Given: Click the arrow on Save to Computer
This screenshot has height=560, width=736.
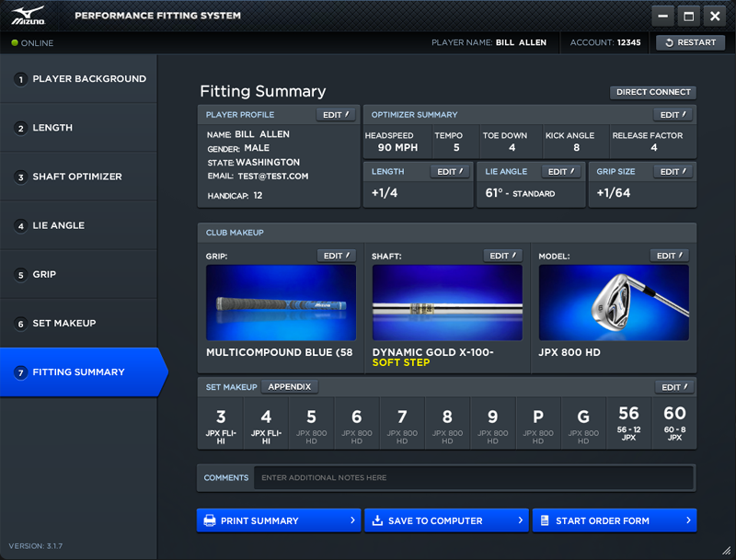Looking at the screenshot, I should [520, 520].
